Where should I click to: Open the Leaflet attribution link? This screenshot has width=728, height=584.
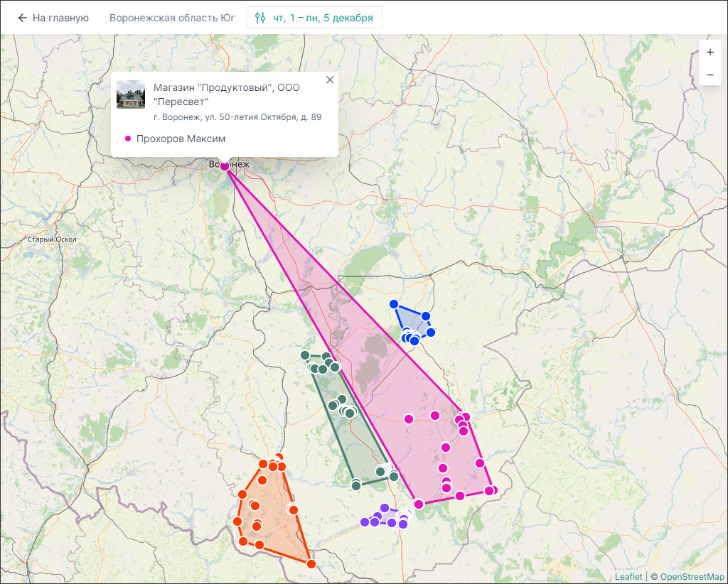[x=628, y=577]
